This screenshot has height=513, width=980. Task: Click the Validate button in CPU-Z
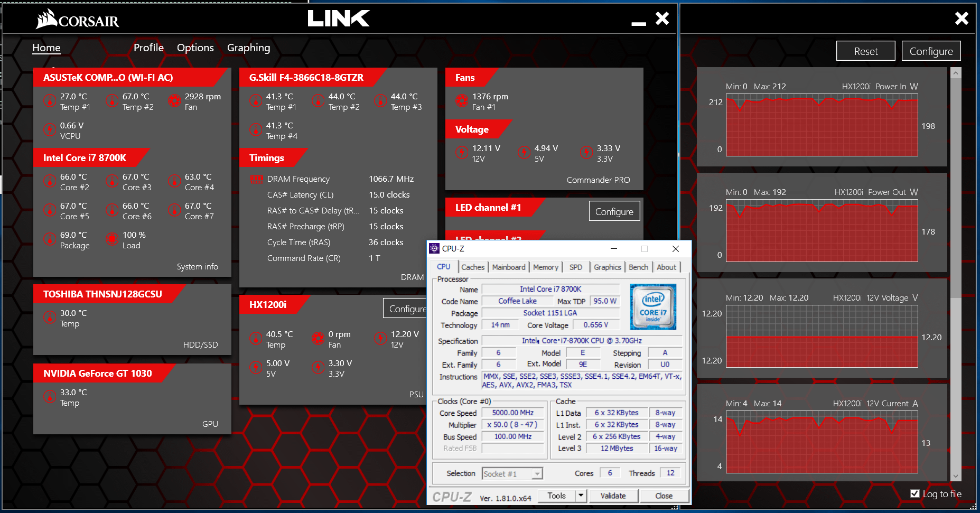[x=613, y=496]
